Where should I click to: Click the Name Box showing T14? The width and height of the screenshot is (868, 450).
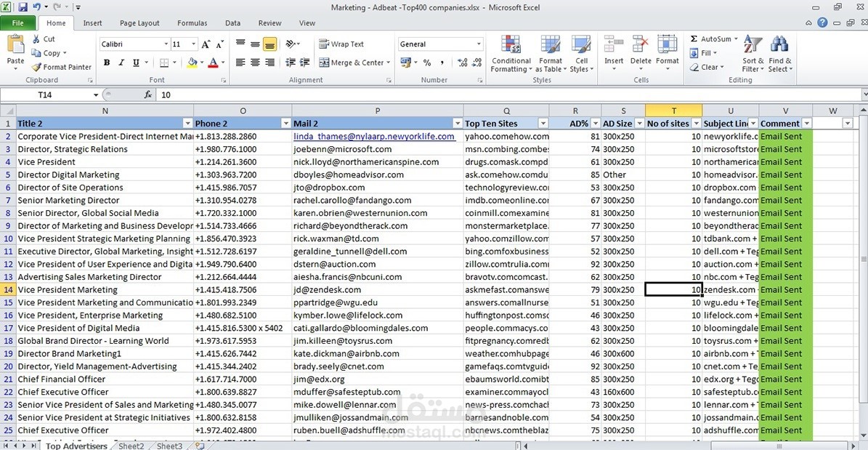click(45, 95)
